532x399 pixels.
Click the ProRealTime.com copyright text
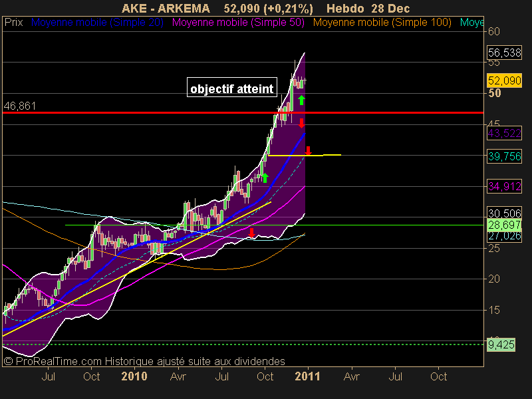point(144,361)
